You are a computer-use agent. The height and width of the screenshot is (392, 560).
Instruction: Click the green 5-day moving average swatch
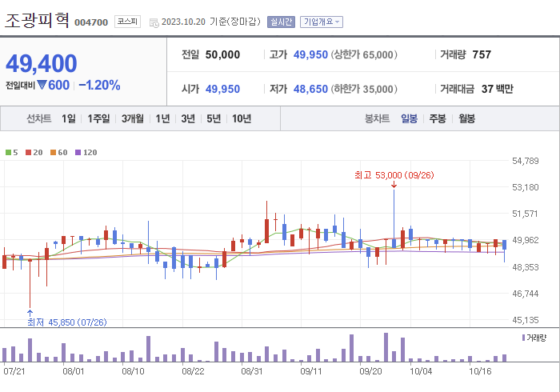click(x=8, y=153)
